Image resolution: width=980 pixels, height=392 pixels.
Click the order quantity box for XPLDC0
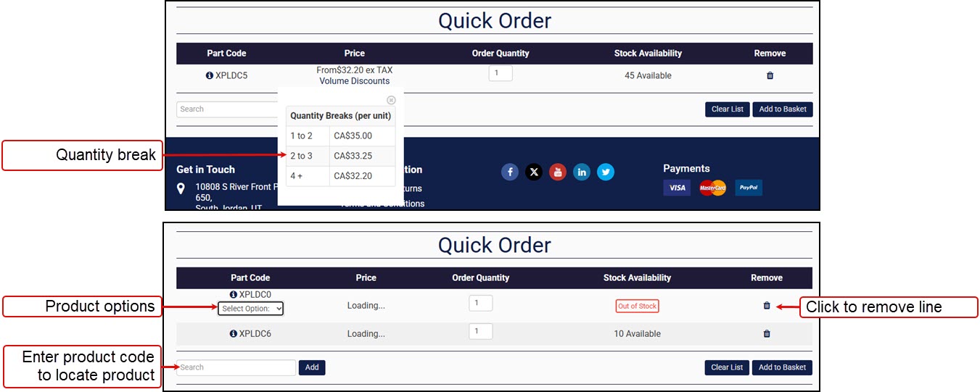point(481,303)
